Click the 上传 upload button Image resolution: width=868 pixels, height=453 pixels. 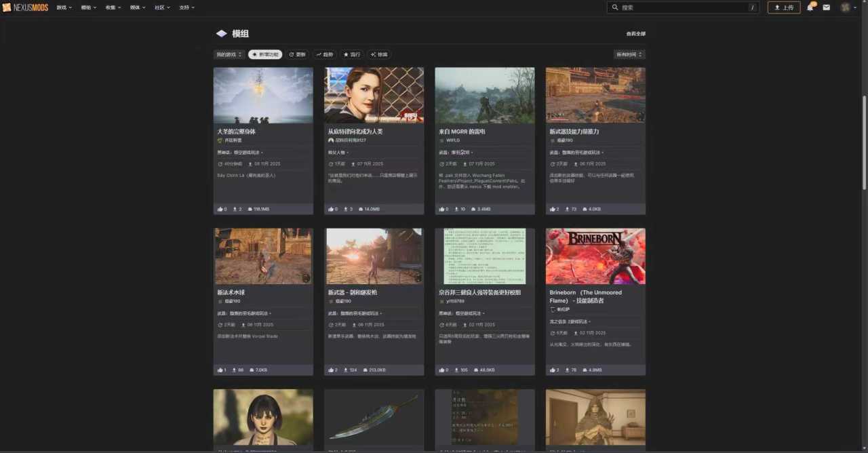[784, 7]
